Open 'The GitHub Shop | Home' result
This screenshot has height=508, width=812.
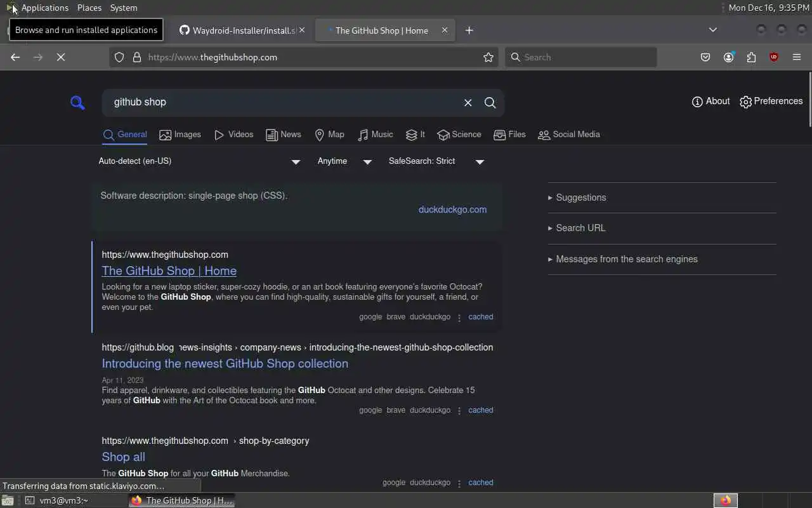169,271
